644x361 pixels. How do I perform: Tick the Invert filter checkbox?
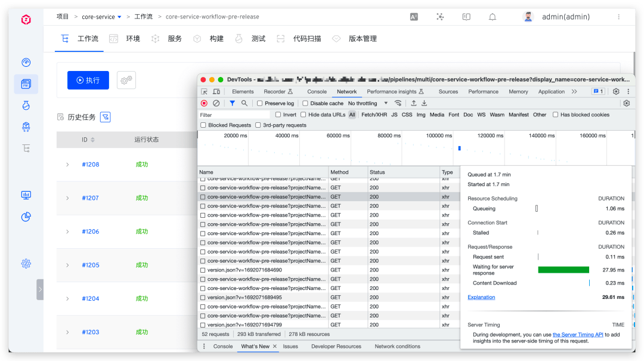click(278, 115)
